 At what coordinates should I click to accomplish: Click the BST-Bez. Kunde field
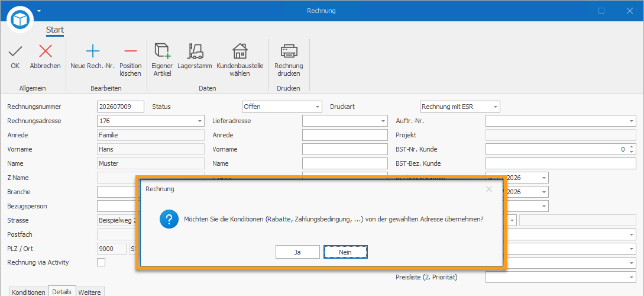[x=561, y=163]
